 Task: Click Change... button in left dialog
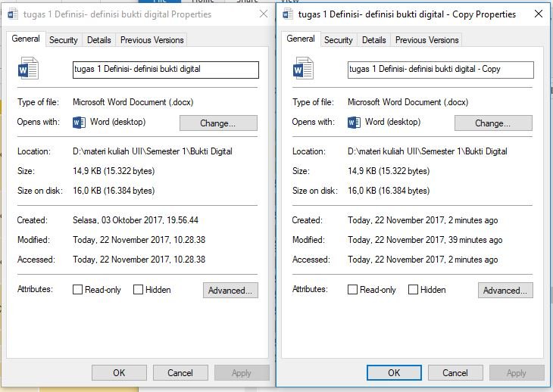click(x=218, y=123)
